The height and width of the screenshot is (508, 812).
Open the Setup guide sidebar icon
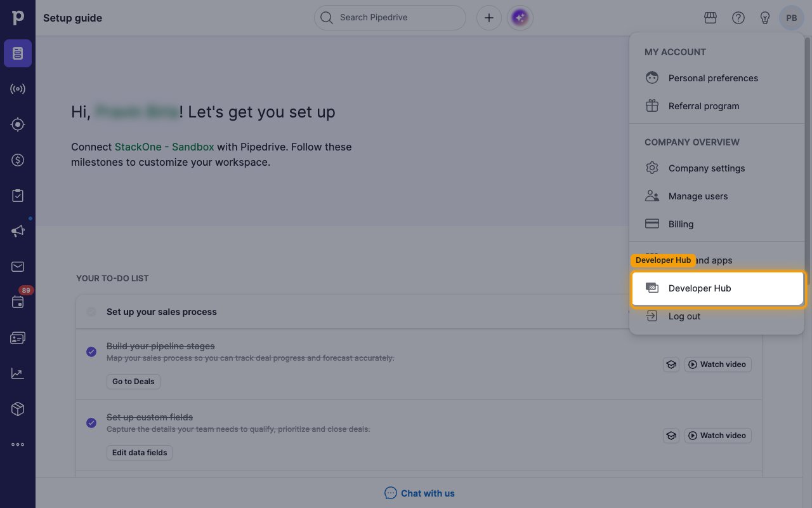pyautogui.click(x=18, y=53)
